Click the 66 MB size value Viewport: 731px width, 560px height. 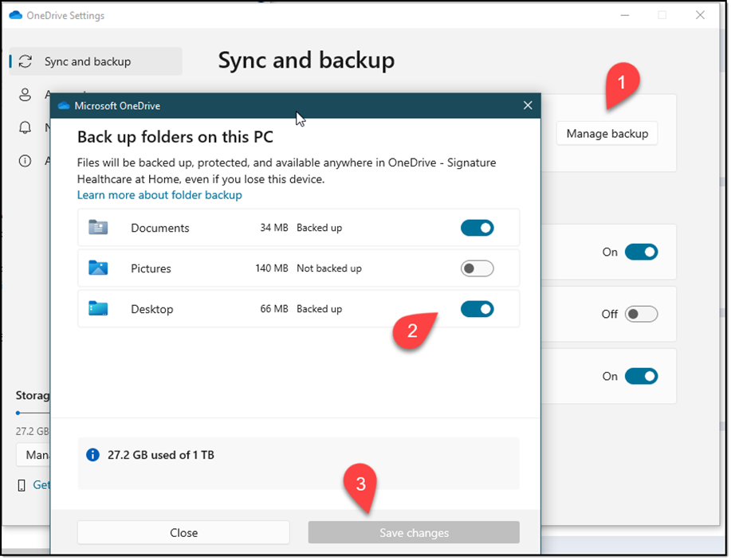[x=274, y=309]
